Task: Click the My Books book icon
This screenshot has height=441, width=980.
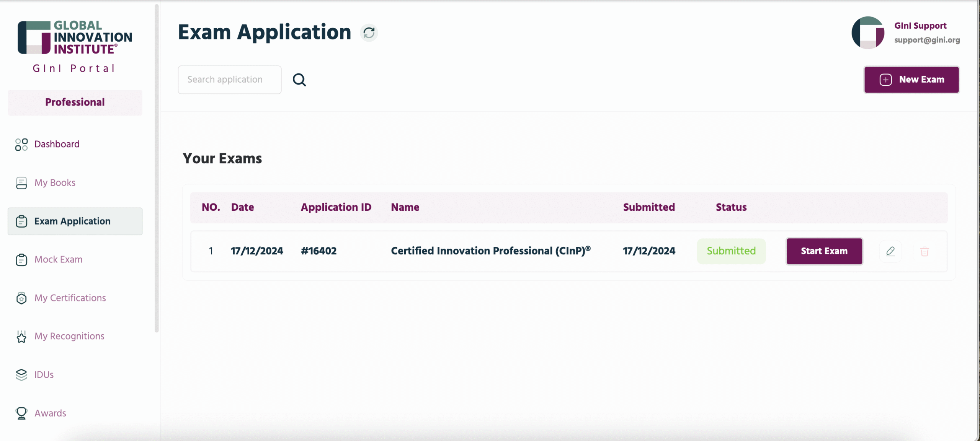Action: (21, 183)
